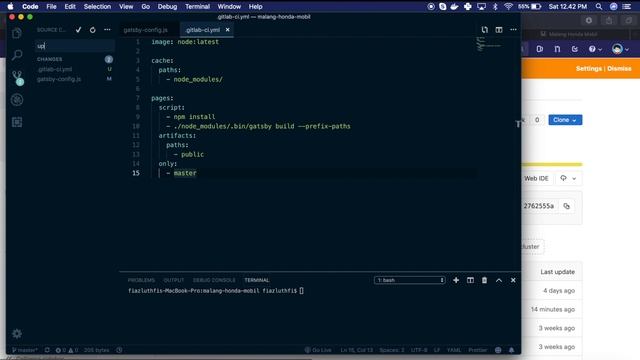Screen dimensions: 640x360
Task: Open the Terminal menu in menu bar
Action: [197, 7]
